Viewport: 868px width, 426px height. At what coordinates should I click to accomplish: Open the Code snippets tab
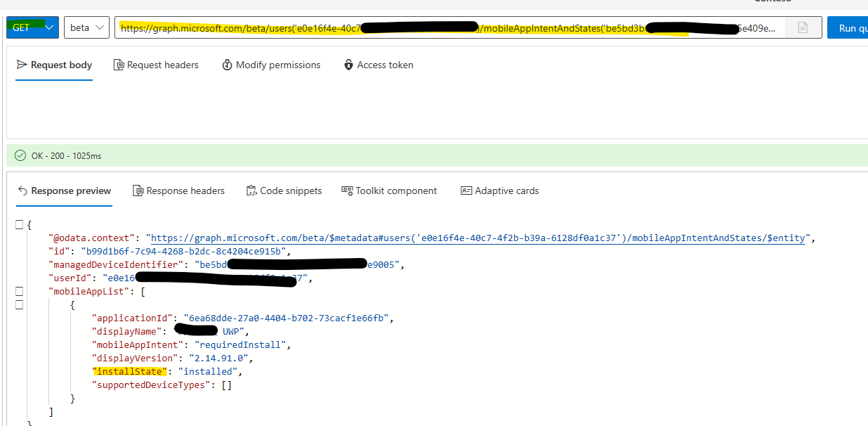pyautogui.click(x=284, y=191)
